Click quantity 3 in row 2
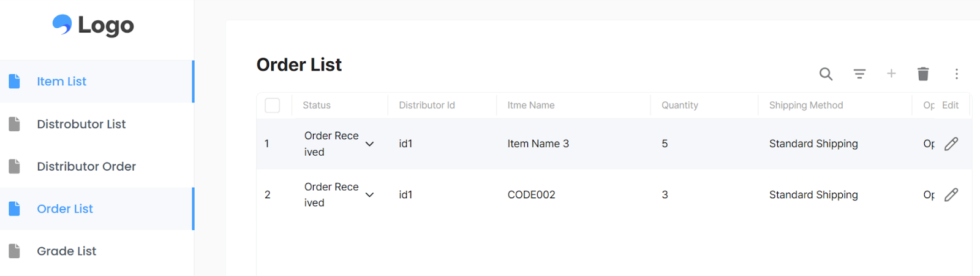The width and height of the screenshot is (980, 276). 665,194
